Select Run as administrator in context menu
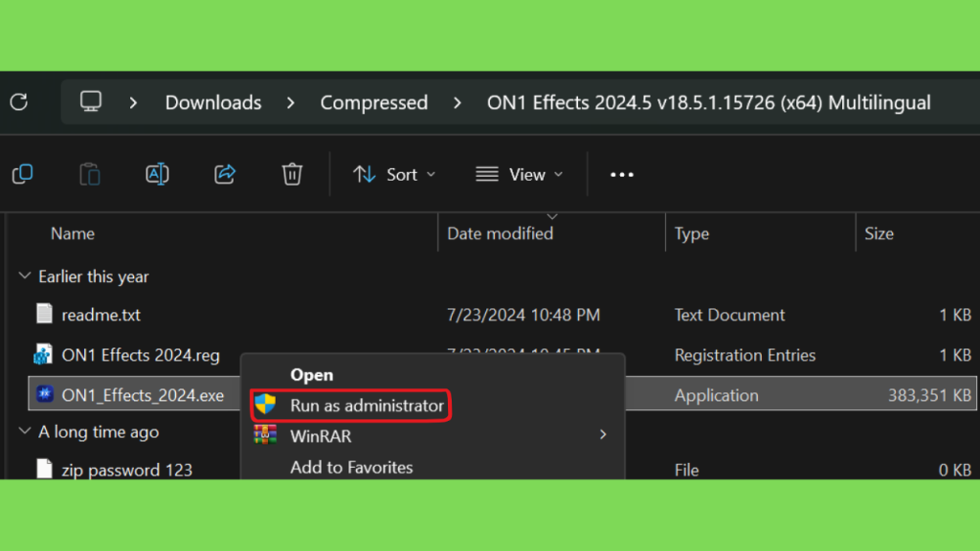Image resolution: width=980 pixels, height=551 pixels. [367, 406]
